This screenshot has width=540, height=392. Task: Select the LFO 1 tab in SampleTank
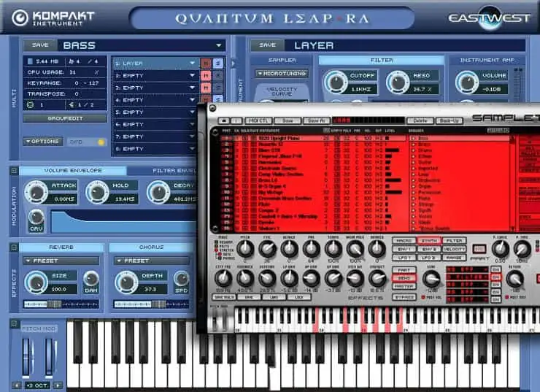tap(404, 257)
